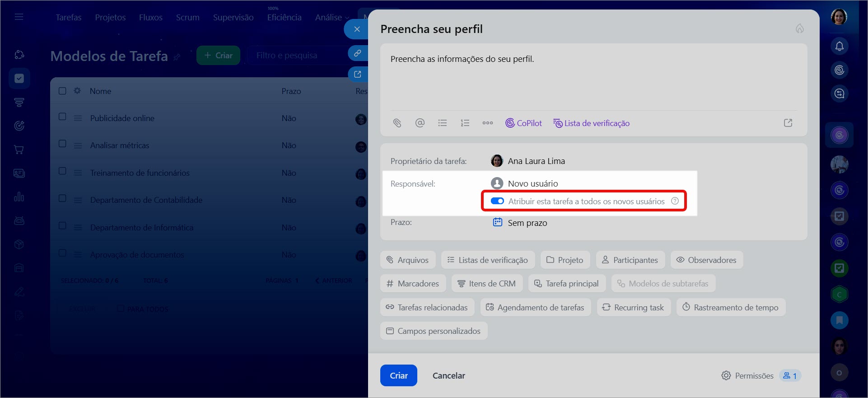Insert a numbered list in the description
Image resolution: width=868 pixels, height=398 pixels.
point(465,123)
